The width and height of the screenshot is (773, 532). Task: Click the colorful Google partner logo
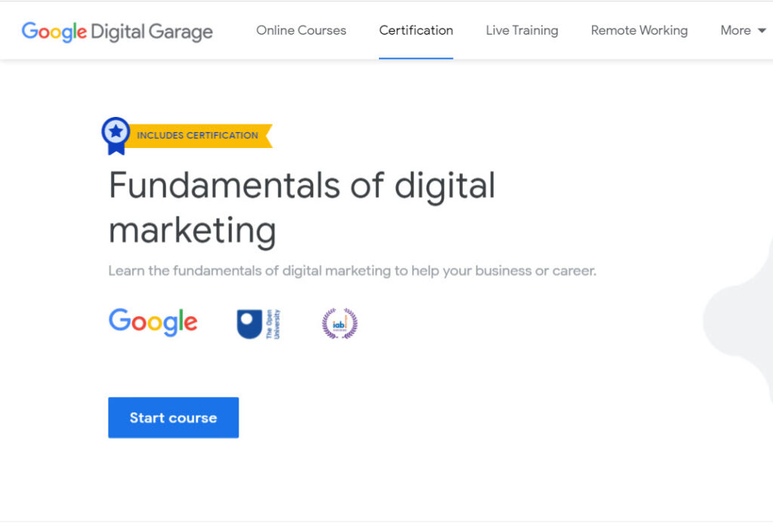click(x=153, y=322)
